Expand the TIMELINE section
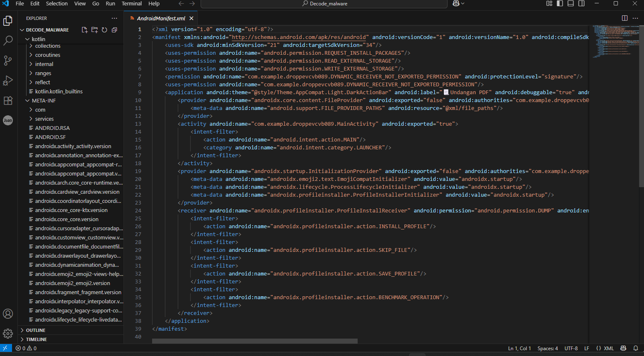 36,339
